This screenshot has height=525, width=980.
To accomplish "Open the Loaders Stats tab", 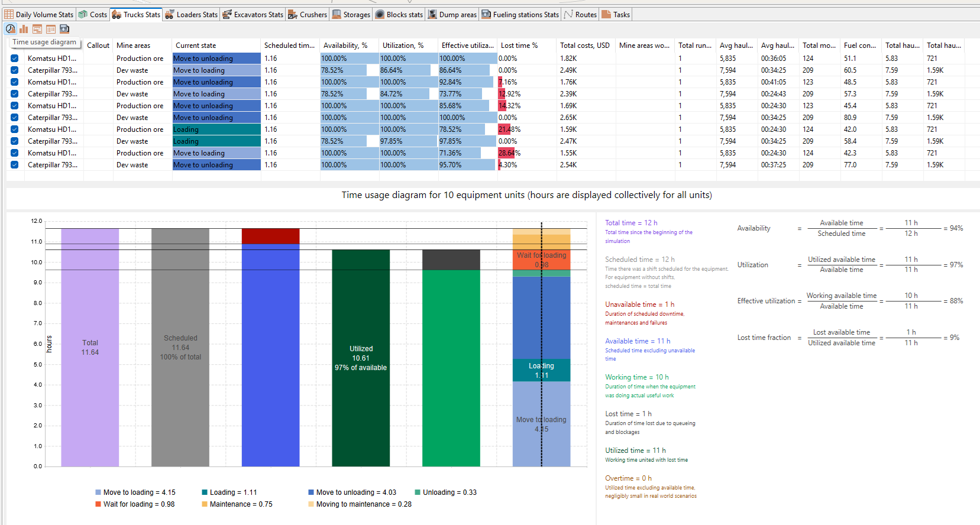I will point(191,14).
